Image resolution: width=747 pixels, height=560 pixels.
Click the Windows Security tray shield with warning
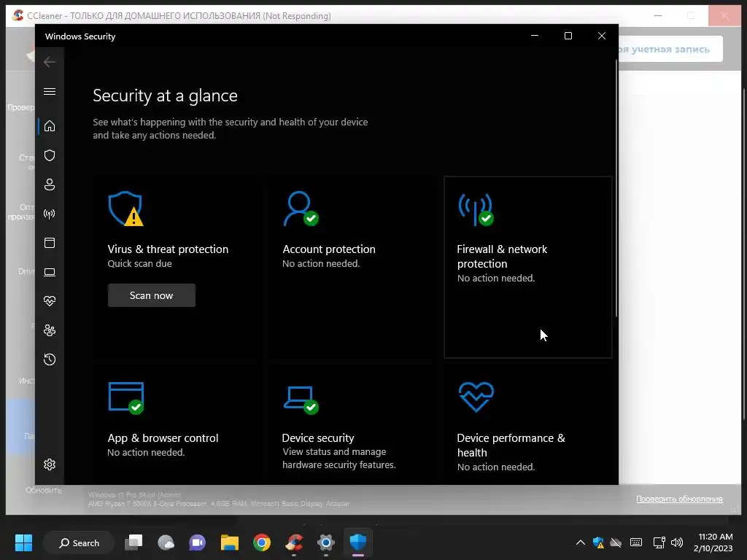[x=598, y=542]
